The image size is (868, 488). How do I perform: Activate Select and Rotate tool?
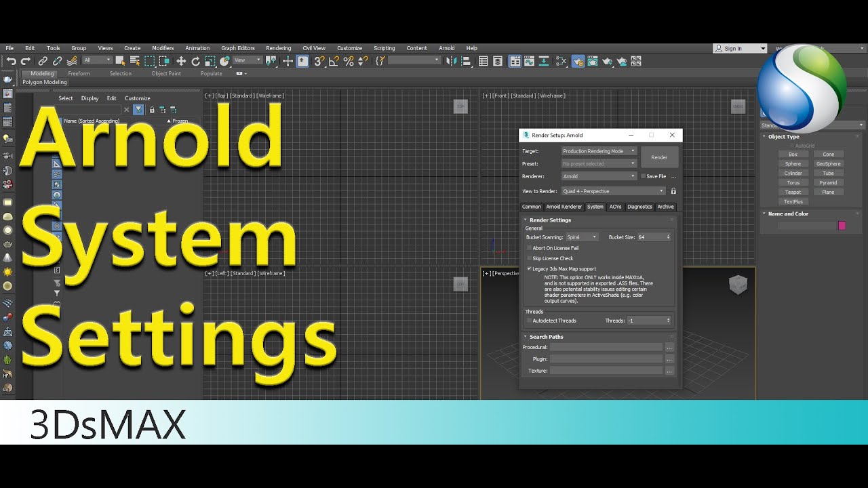click(x=195, y=61)
